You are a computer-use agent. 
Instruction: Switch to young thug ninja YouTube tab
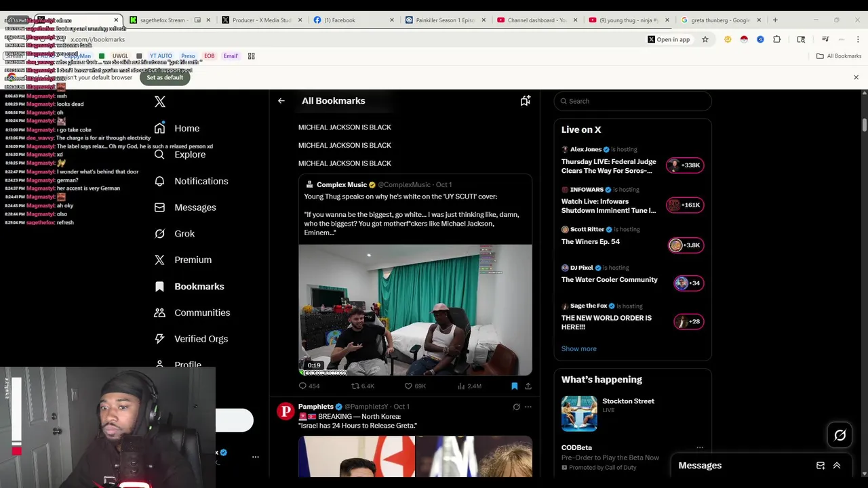pos(628,20)
